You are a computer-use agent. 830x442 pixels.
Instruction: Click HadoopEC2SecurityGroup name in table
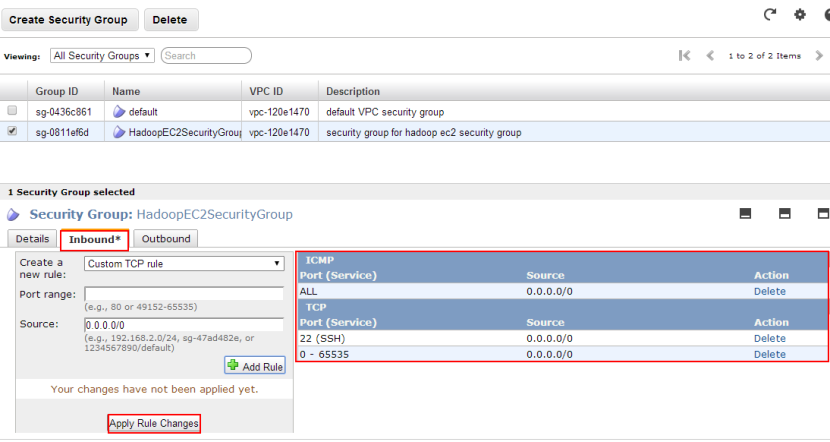pyautogui.click(x=185, y=132)
